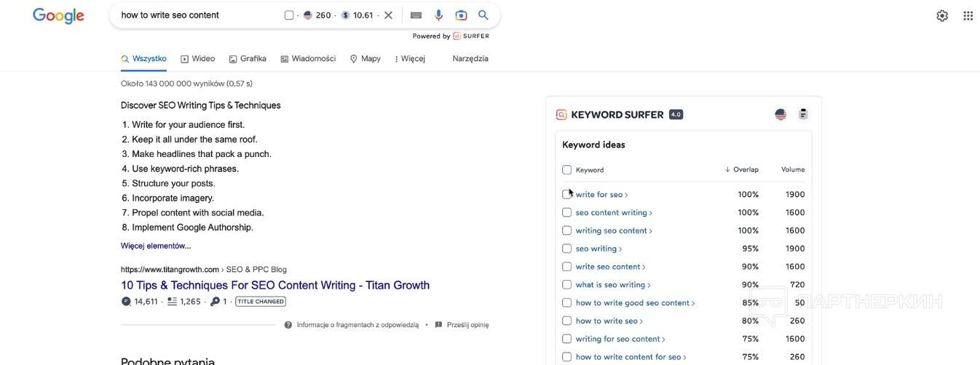Screen dimensions: 980x365
Task: Switch to the Grafika tab
Action: [x=248, y=59]
